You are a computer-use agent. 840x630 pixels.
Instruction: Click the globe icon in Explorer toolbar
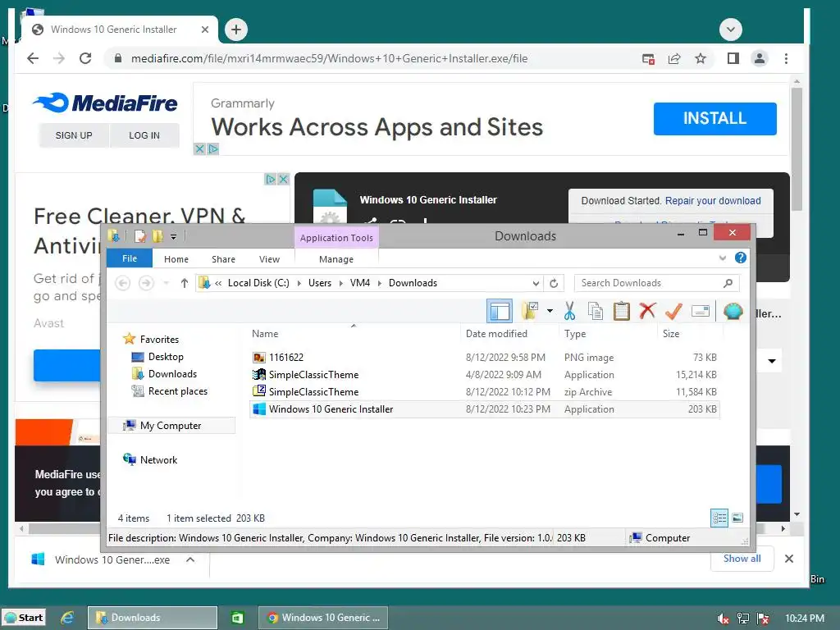733,311
